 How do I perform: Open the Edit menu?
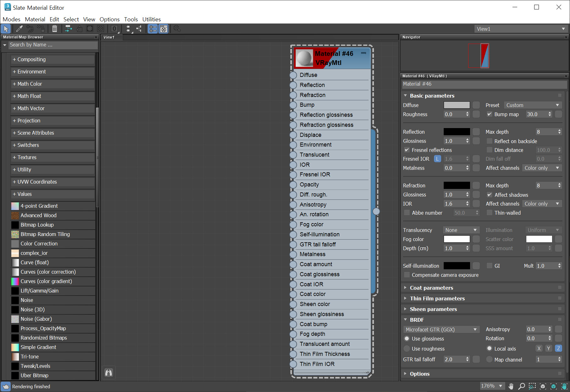point(54,19)
